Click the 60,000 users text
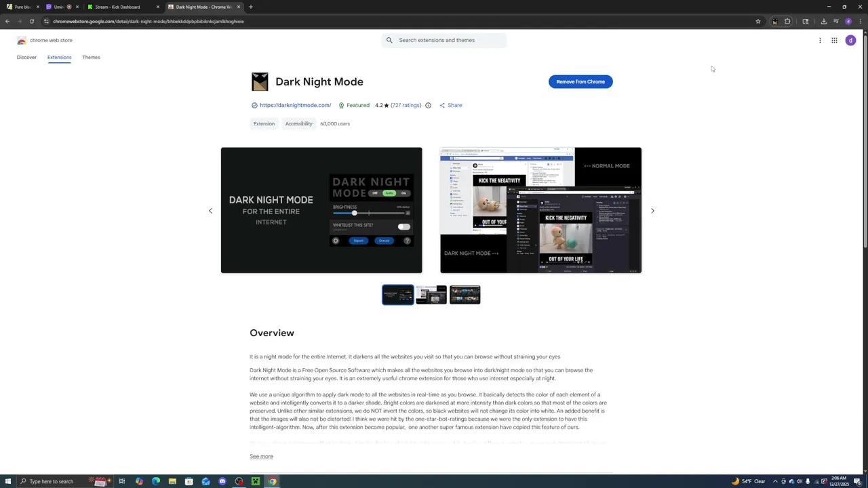Viewport: 868px width, 488px height. coord(335,123)
